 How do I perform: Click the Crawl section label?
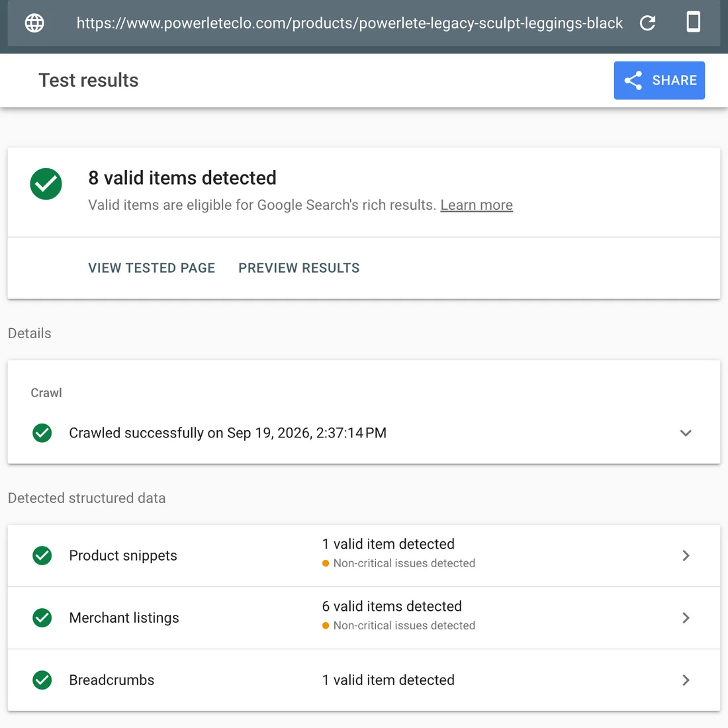(46, 392)
